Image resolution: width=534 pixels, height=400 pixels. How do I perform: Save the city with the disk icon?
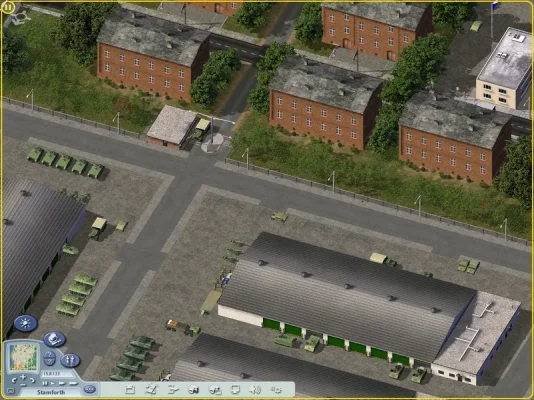(130, 389)
